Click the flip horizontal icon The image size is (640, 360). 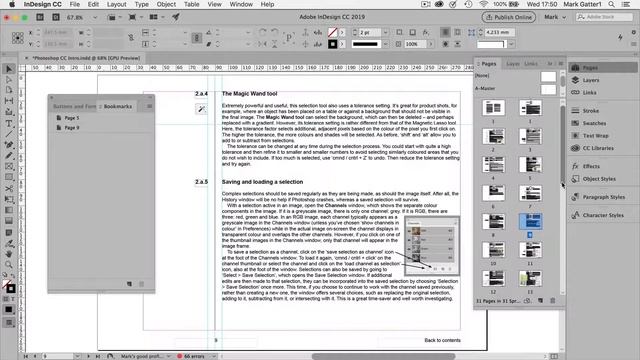click(x=263, y=44)
